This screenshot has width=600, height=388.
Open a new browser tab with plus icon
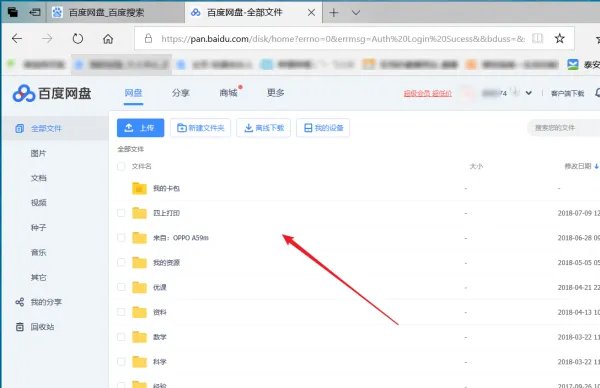pyautogui.click(x=334, y=13)
